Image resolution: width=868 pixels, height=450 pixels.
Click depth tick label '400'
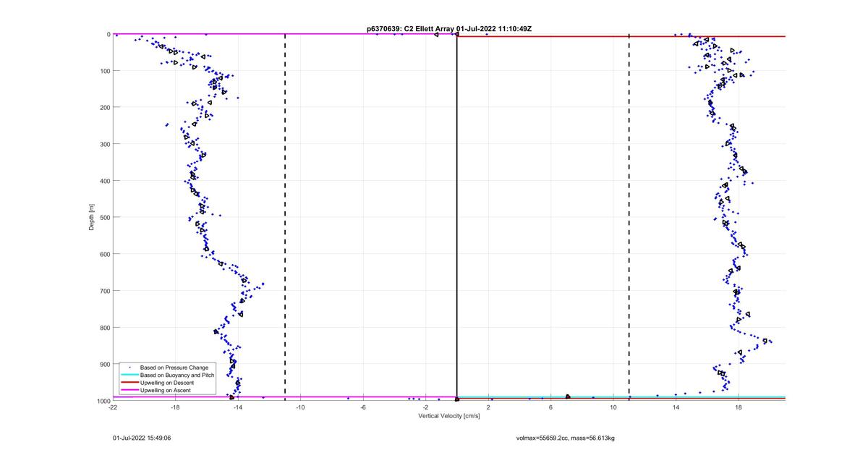point(105,181)
